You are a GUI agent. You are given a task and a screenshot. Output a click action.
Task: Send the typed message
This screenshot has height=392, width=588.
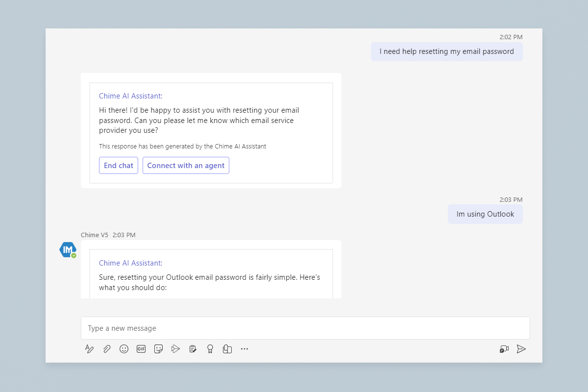tap(521, 349)
